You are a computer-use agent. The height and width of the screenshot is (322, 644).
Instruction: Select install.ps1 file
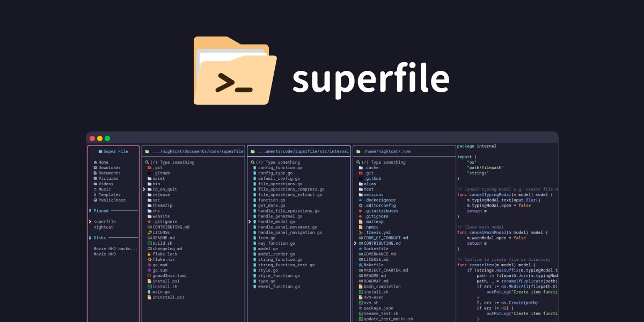[163, 281]
